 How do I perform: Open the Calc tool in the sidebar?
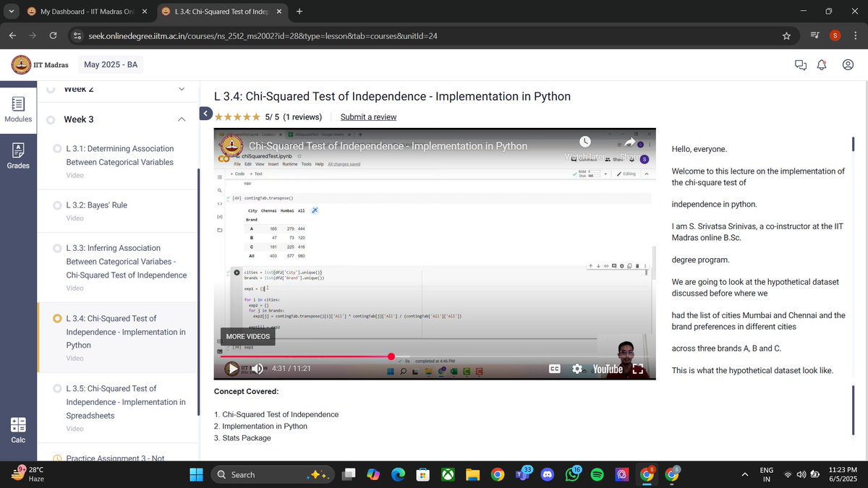[17, 427]
